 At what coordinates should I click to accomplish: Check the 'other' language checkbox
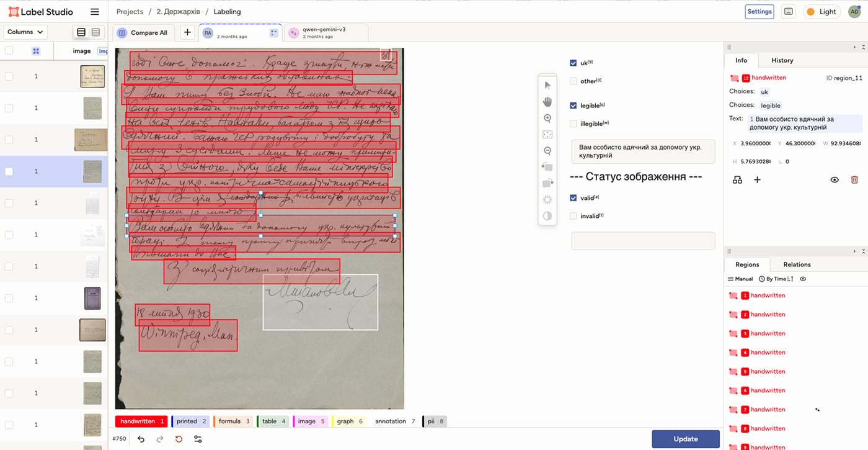click(573, 81)
